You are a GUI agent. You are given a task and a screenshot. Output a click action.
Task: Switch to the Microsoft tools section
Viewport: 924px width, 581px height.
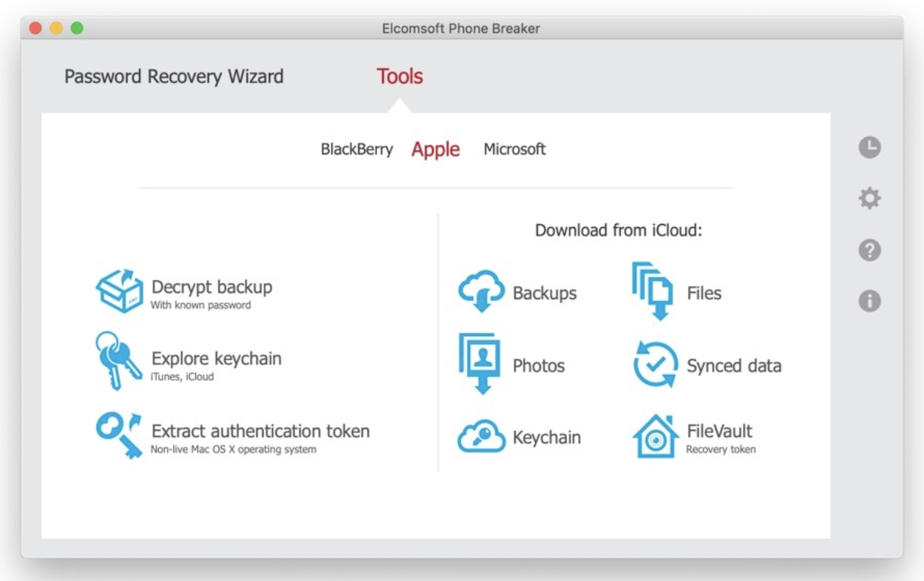click(514, 149)
